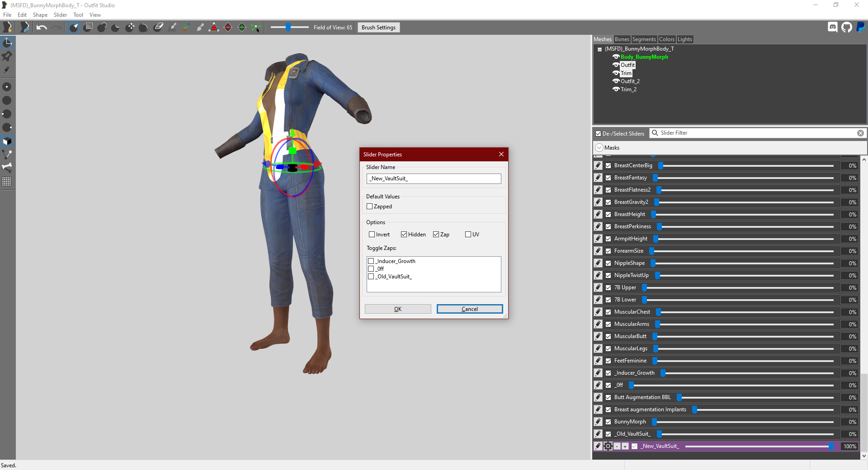
Task: Open Brush Settings
Action: [378, 28]
